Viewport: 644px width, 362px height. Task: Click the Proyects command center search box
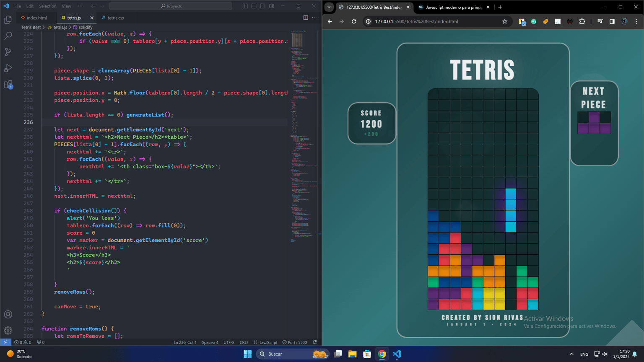[x=171, y=6]
